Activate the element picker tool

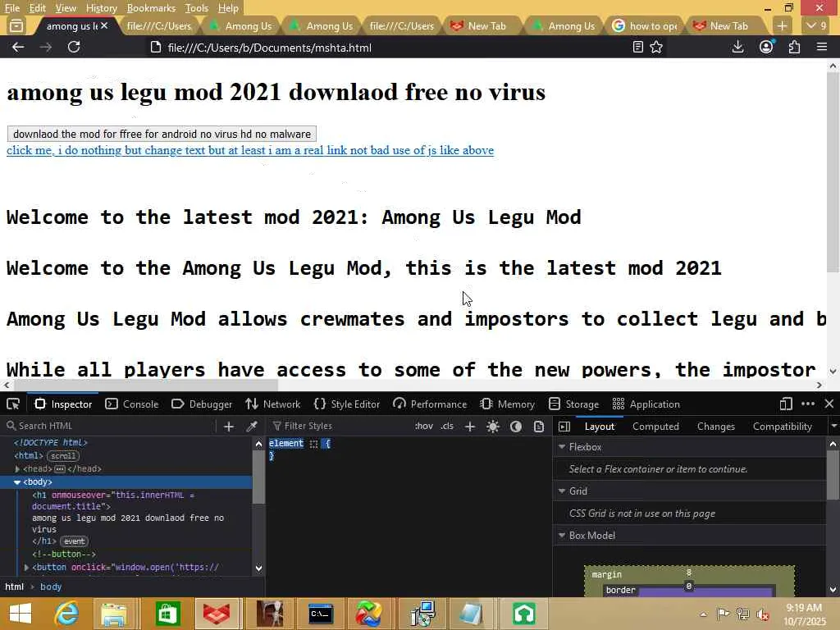pyautogui.click(x=13, y=404)
